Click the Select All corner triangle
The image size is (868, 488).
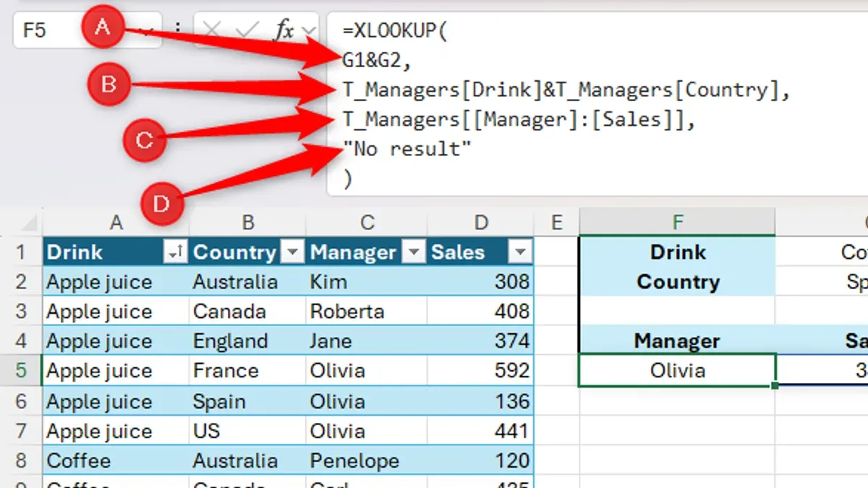(x=28, y=223)
